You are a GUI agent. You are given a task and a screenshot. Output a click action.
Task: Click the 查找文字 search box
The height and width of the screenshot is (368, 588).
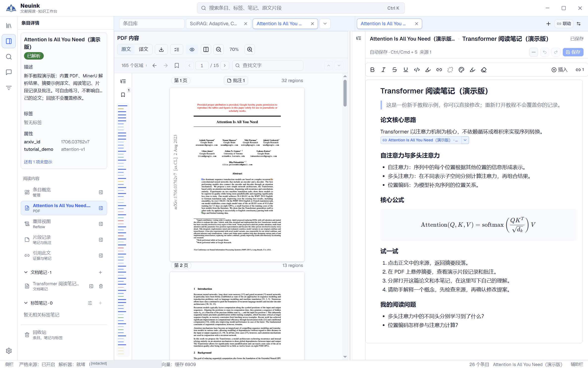coord(268,65)
